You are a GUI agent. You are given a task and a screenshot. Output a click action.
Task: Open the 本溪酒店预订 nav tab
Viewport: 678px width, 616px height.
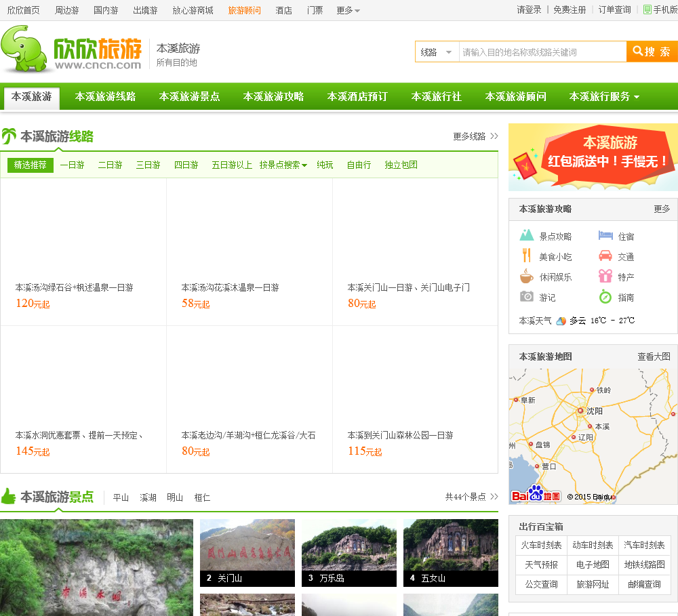(x=357, y=96)
